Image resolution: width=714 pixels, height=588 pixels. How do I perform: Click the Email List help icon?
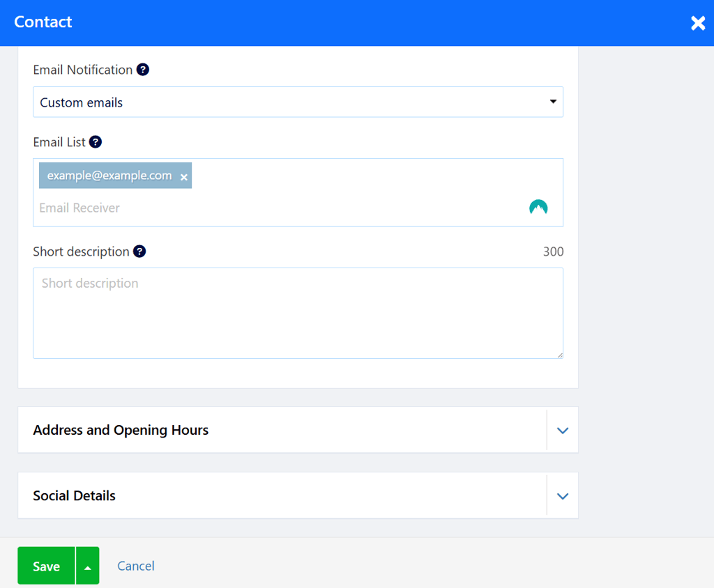[x=95, y=142]
